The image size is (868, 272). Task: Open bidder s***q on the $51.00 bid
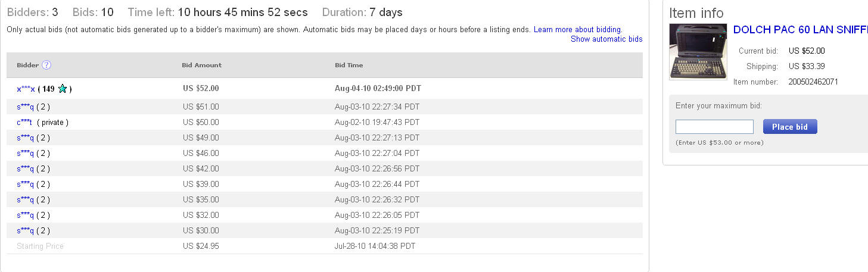click(x=26, y=107)
